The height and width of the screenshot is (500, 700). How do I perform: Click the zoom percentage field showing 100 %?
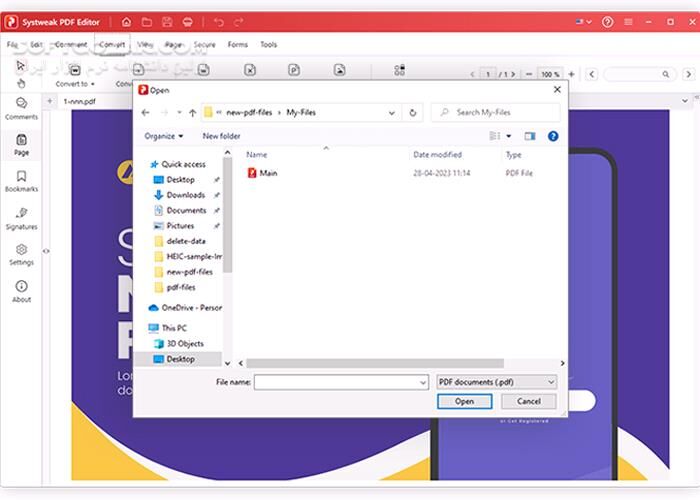[x=550, y=74]
